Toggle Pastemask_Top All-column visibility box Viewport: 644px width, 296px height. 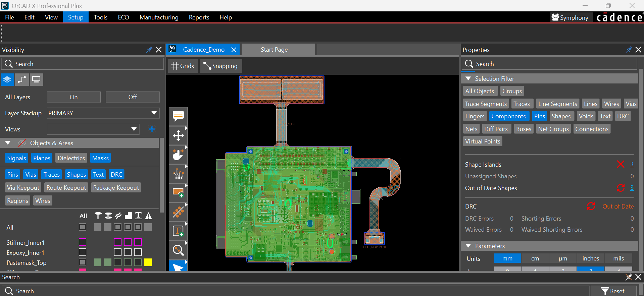click(x=83, y=262)
